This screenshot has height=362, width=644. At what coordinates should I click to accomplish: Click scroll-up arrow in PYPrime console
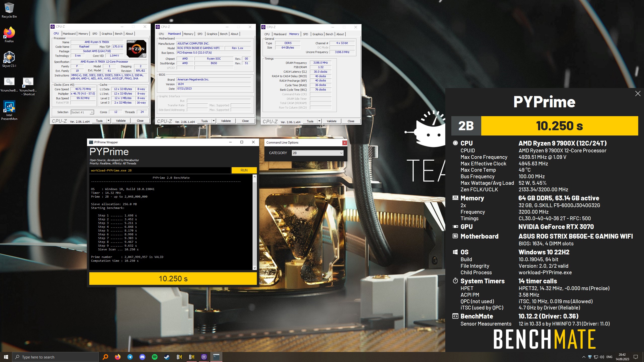point(255,177)
